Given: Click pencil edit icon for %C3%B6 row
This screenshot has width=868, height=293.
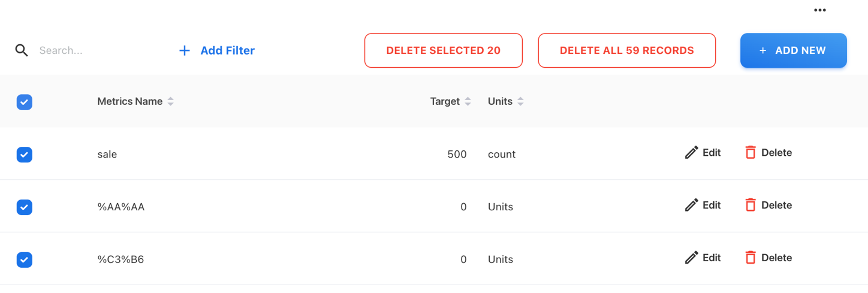Looking at the screenshot, I should (x=691, y=258).
